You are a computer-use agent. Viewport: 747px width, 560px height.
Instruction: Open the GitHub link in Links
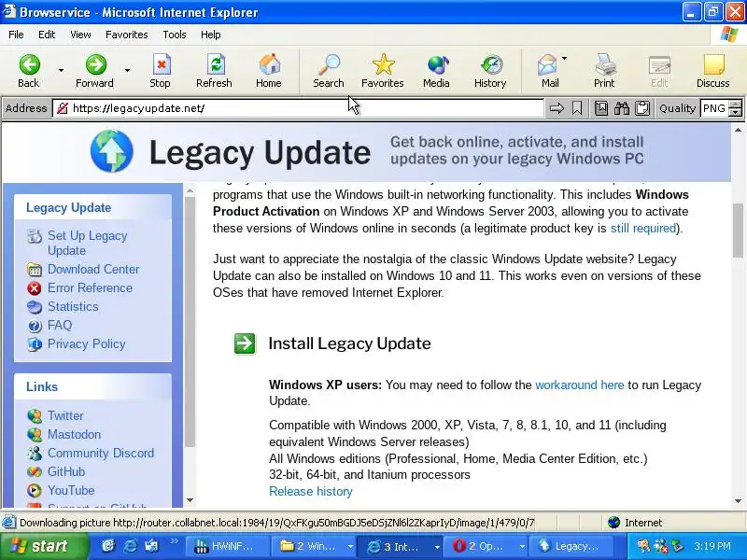point(66,471)
